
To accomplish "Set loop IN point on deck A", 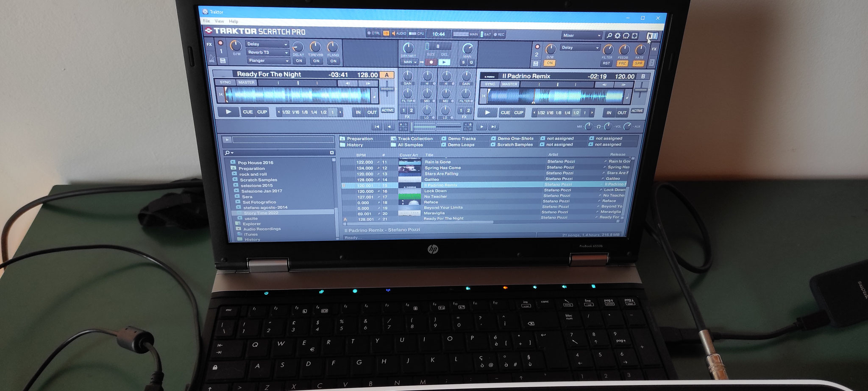I will click(359, 112).
